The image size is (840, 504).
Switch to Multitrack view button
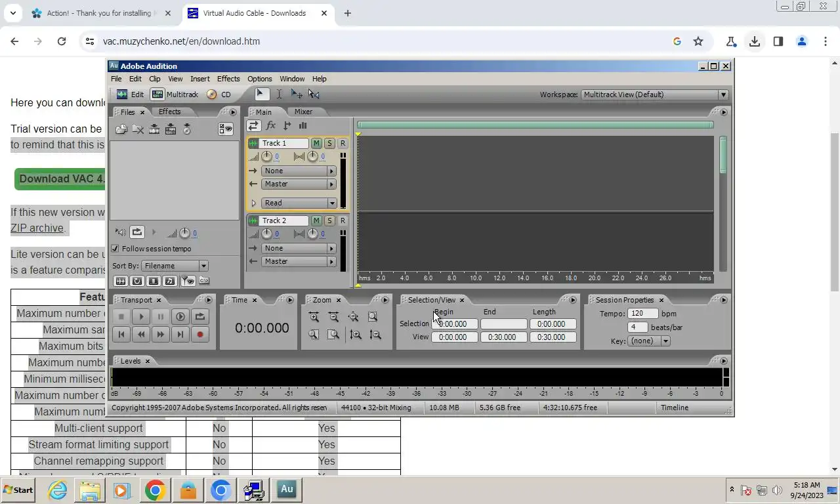(175, 94)
